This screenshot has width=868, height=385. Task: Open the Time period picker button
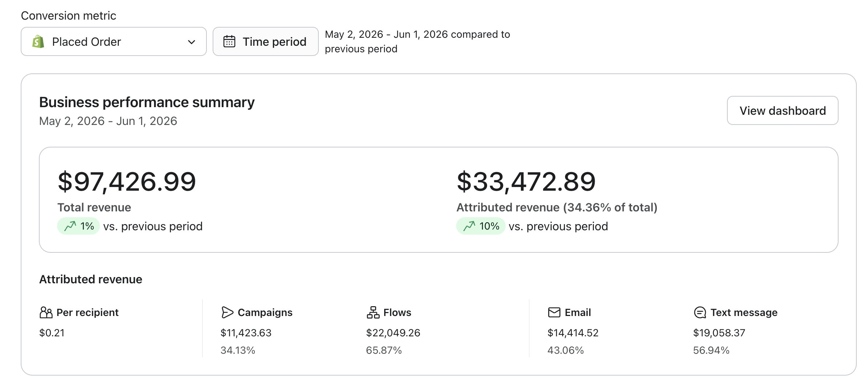[x=266, y=41]
